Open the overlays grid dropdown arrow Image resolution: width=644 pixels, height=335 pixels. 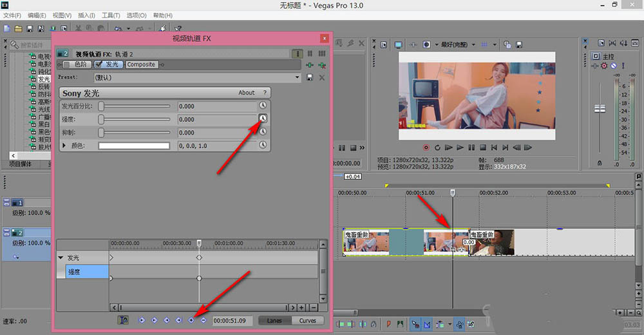pyautogui.click(x=495, y=44)
